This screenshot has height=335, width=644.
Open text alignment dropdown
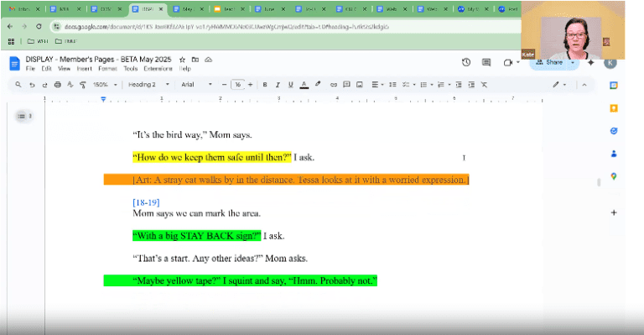pos(377,85)
